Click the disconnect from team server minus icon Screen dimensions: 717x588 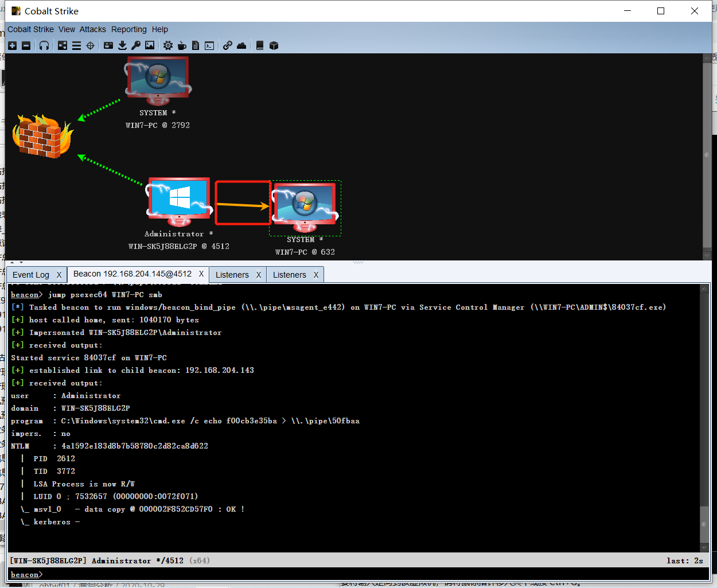[26, 45]
